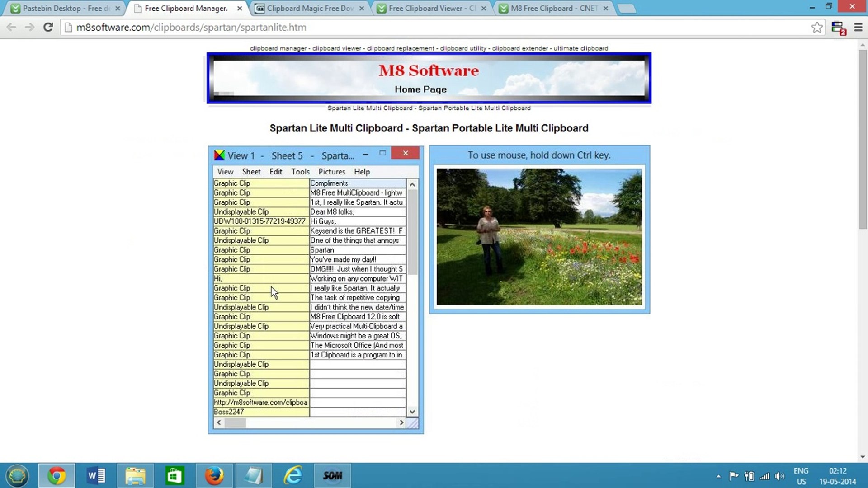
Task: Open Word from taskbar
Action: [96, 475]
